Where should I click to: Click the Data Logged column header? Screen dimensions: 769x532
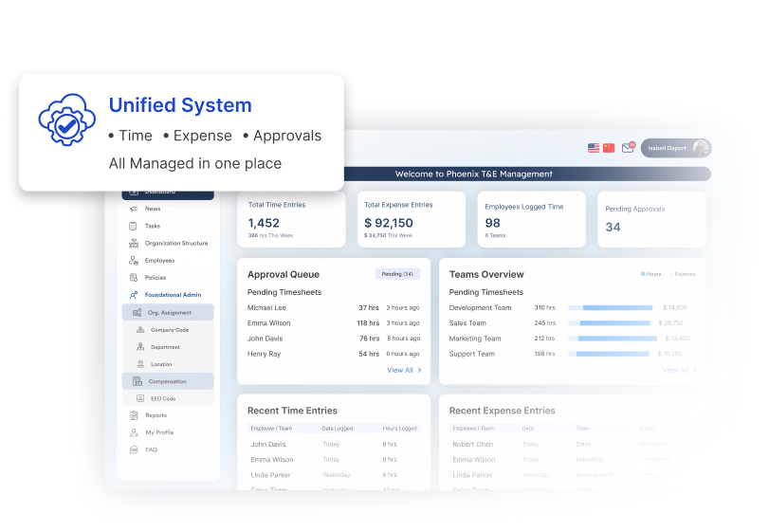(x=338, y=428)
